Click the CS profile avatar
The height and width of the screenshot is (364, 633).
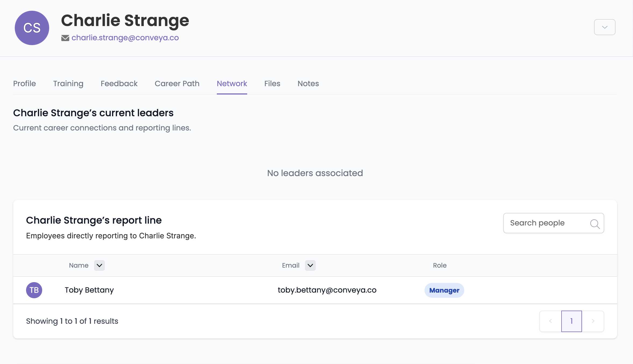pos(32,28)
